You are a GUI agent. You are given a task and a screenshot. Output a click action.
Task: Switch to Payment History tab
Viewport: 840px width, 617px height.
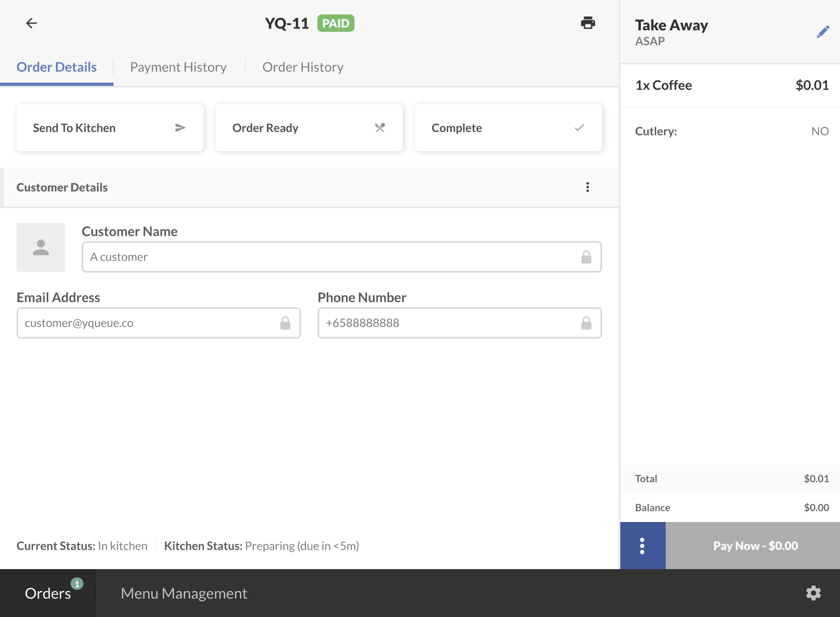pos(178,67)
